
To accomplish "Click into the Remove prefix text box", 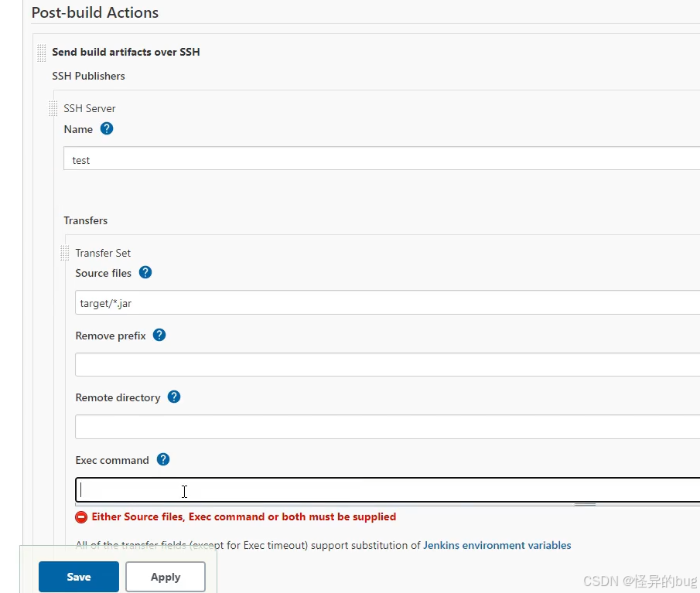I will 387,365.
